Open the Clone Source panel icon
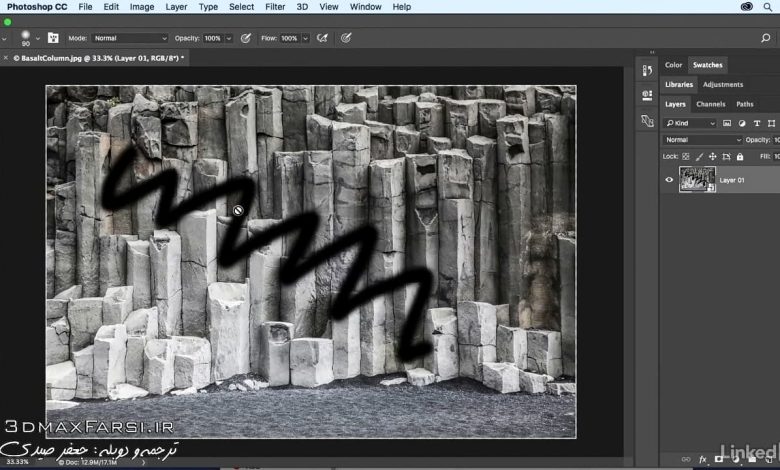Image resolution: width=780 pixels, height=470 pixels. point(647,120)
